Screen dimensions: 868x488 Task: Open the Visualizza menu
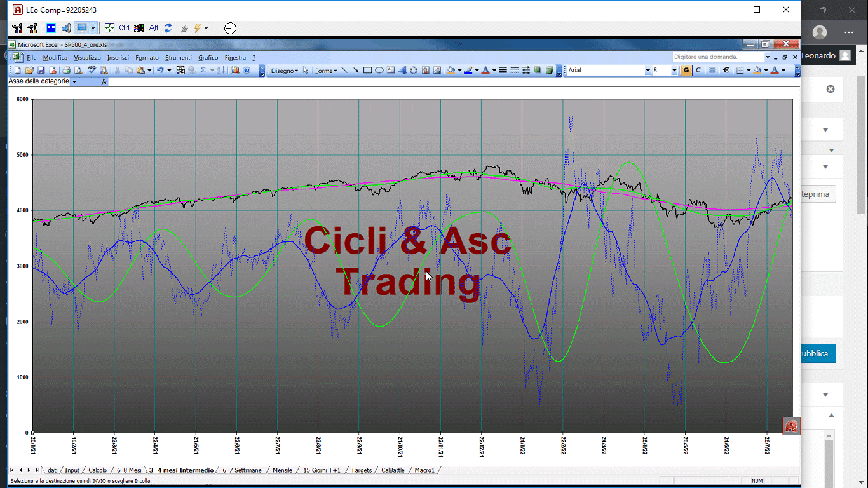pyautogui.click(x=87, y=58)
